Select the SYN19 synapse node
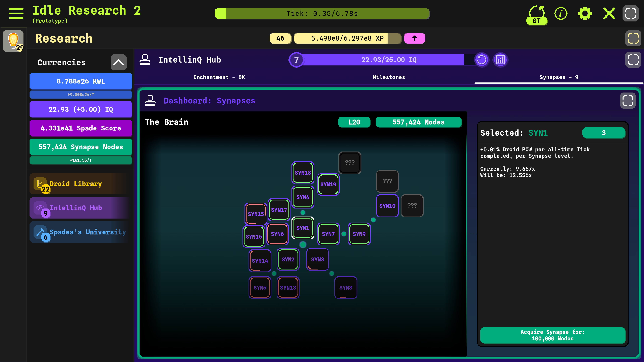644x362 pixels. [x=328, y=184]
